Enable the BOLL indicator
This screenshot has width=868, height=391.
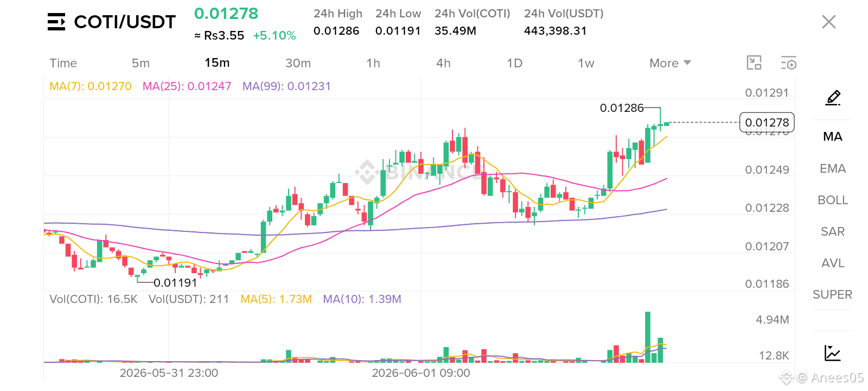click(832, 200)
